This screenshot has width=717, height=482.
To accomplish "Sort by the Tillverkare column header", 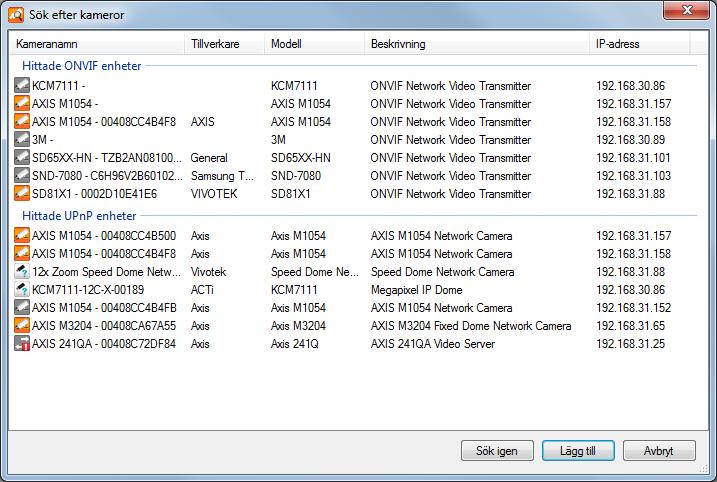I will click(x=225, y=44).
